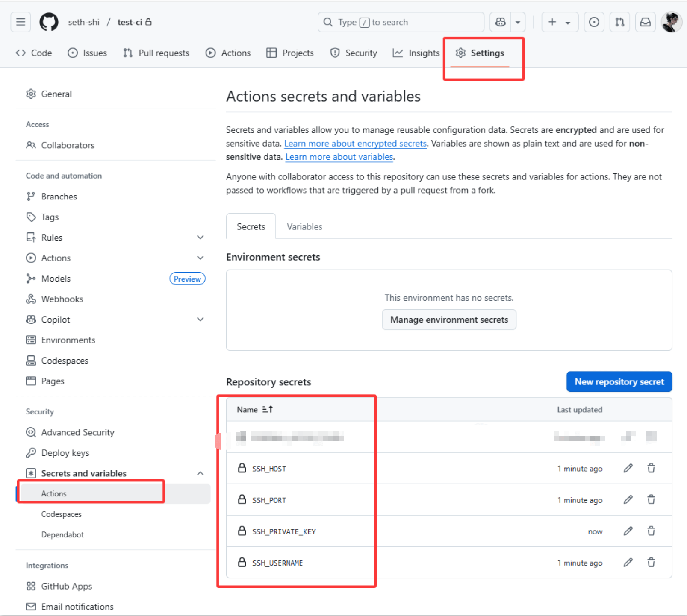This screenshot has height=616, width=687.
Task: Open the create new plus menu
Action: (x=560, y=22)
